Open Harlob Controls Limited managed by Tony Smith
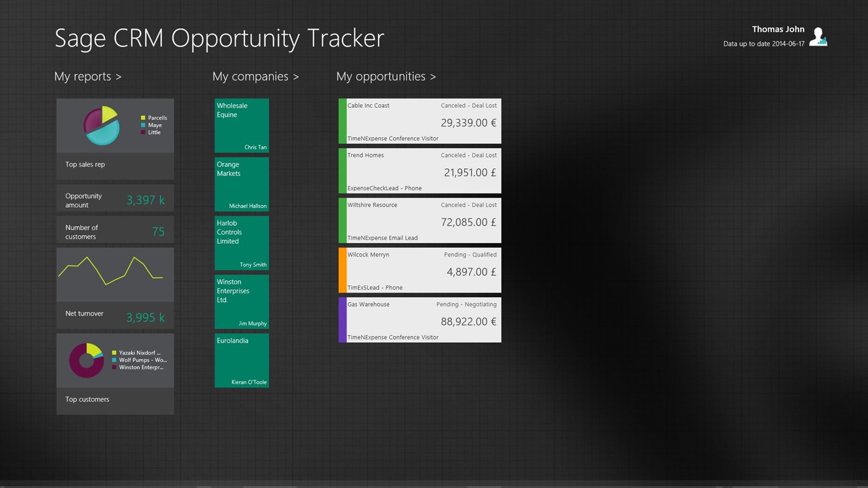The image size is (868, 488). coord(241,242)
